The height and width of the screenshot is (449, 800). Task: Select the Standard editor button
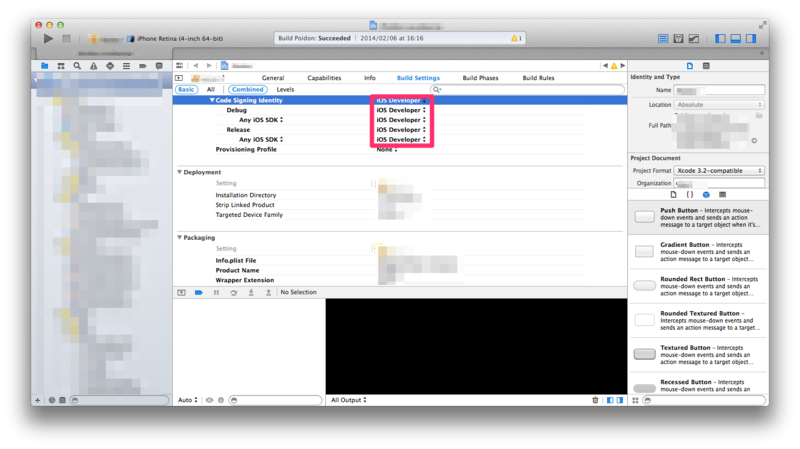(x=663, y=38)
